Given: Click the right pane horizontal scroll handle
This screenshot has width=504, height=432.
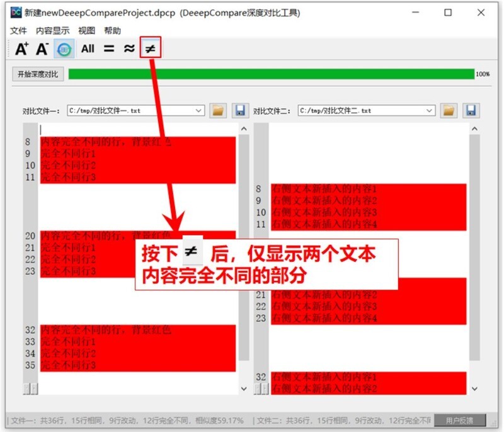Looking at the screenshot, I should click(x=261, y=389).
